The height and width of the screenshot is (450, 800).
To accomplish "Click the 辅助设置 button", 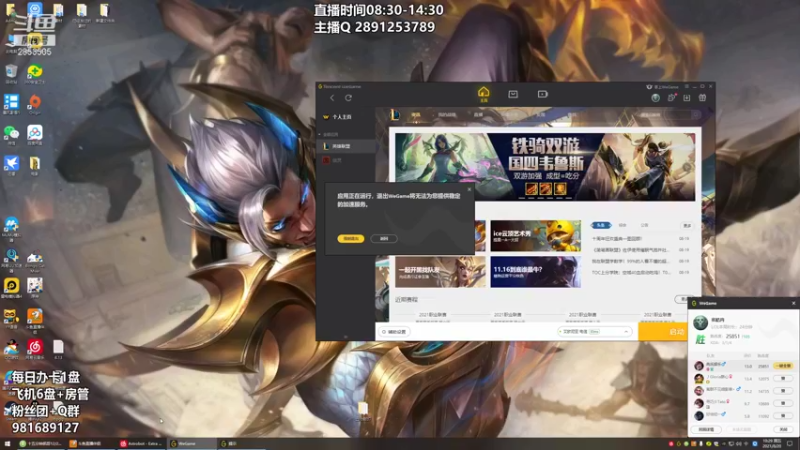I will coord(394,332).
